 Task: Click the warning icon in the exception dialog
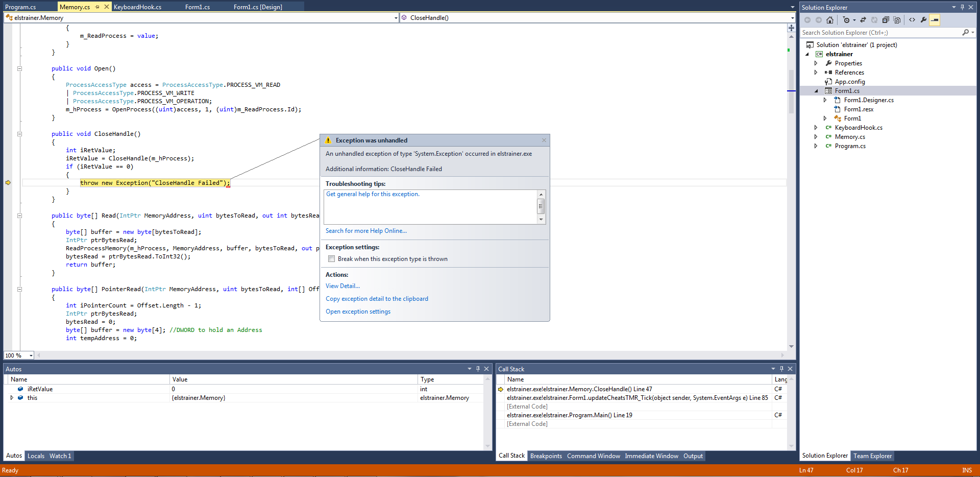tap(328, 140)
